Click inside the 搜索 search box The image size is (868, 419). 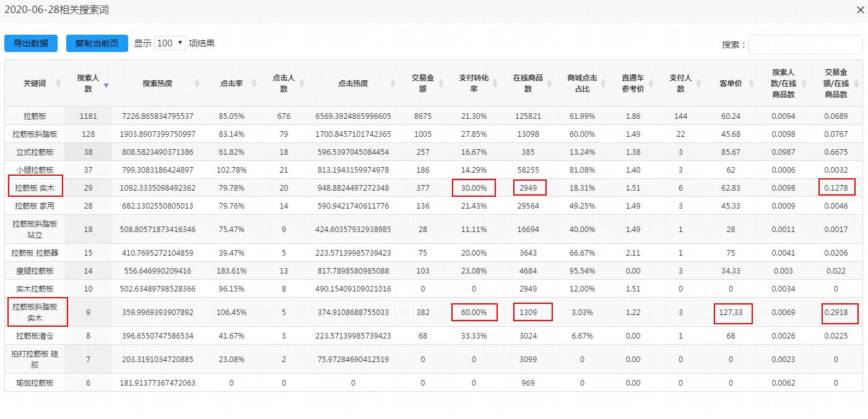(805, 44)
